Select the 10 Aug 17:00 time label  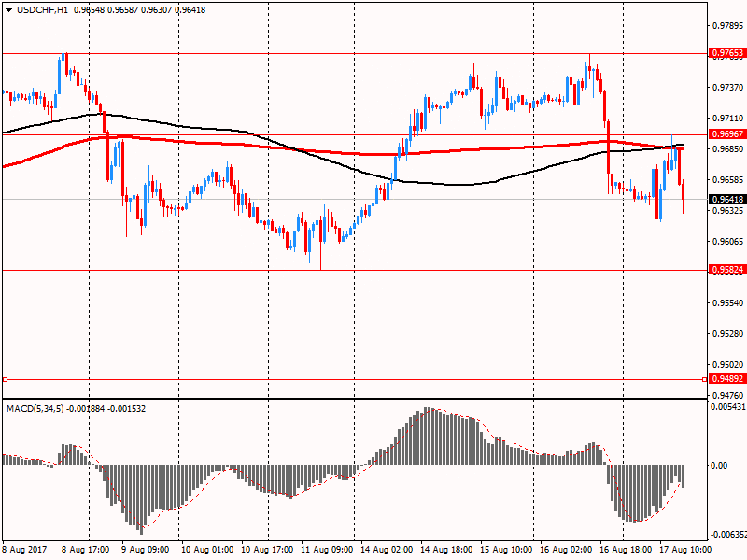(x=267, y=550)
